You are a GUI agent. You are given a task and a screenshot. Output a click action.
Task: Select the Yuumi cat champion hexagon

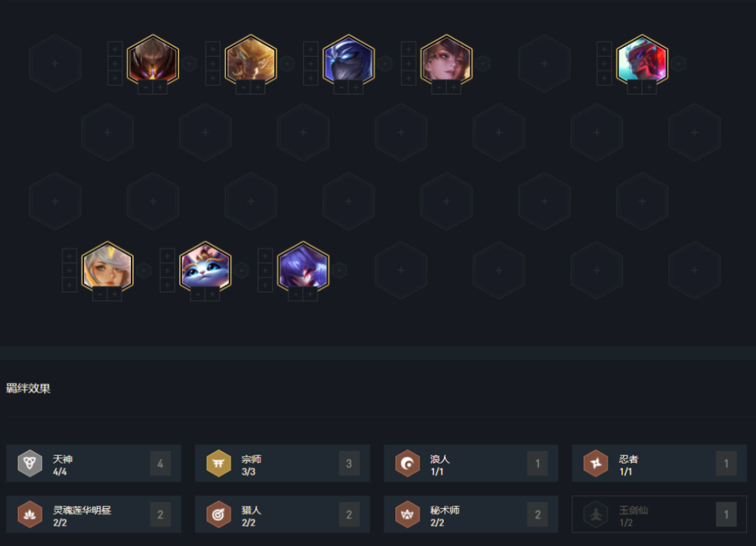pos(206,267)
